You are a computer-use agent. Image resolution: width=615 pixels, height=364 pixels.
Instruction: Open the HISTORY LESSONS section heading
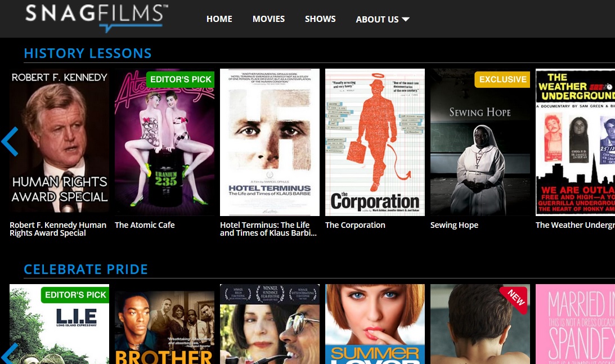[88, 53]
